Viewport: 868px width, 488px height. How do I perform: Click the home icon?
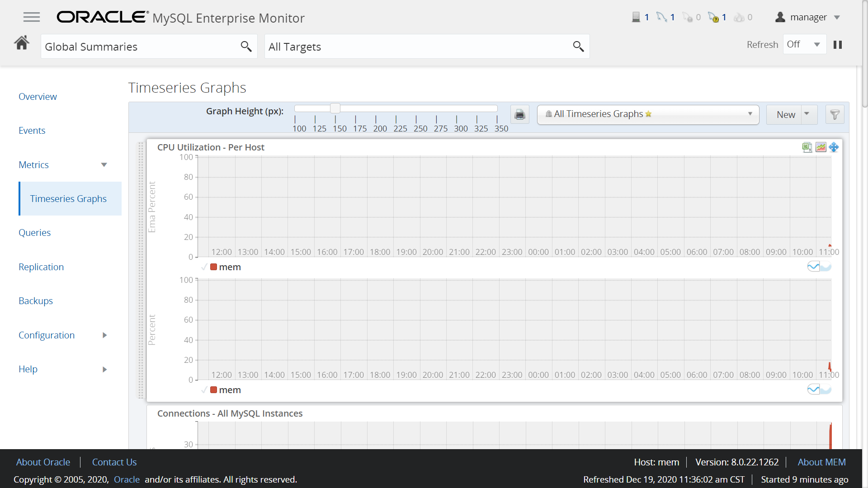22,43
